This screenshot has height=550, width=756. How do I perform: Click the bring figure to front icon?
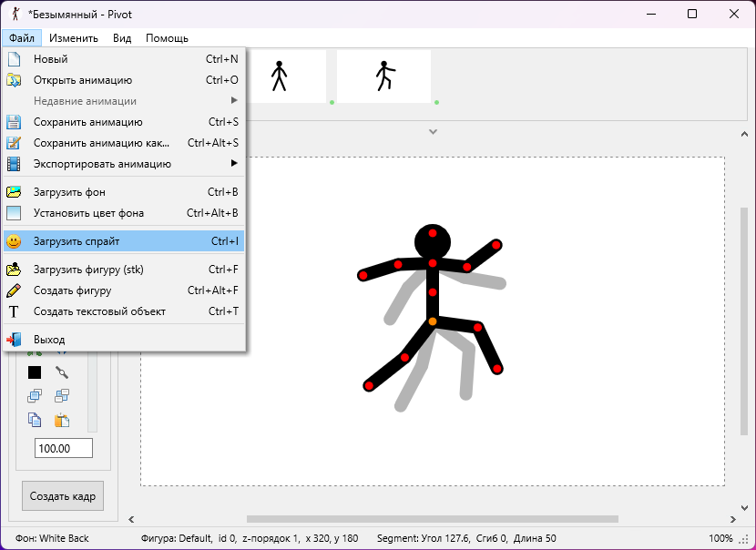coord(35,396)
